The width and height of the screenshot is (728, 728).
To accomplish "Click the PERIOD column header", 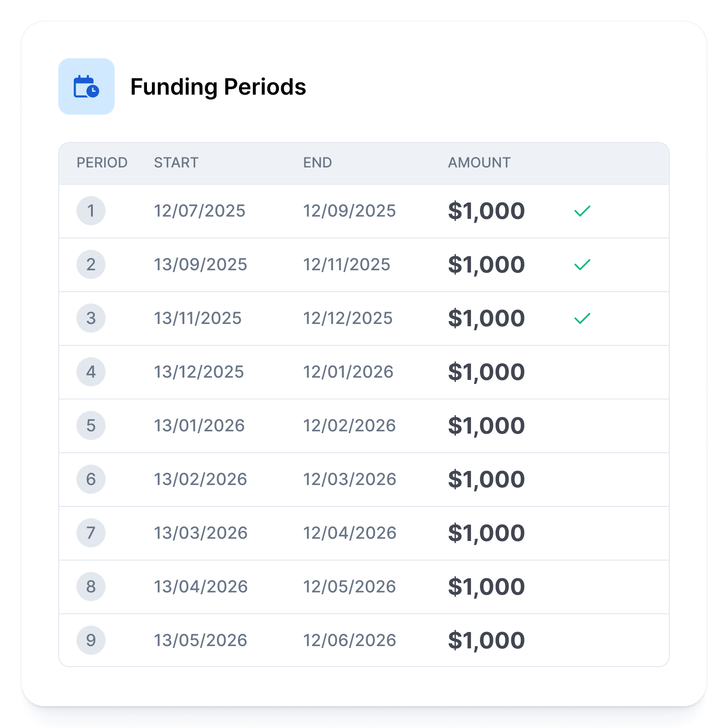I will point(102,162).
